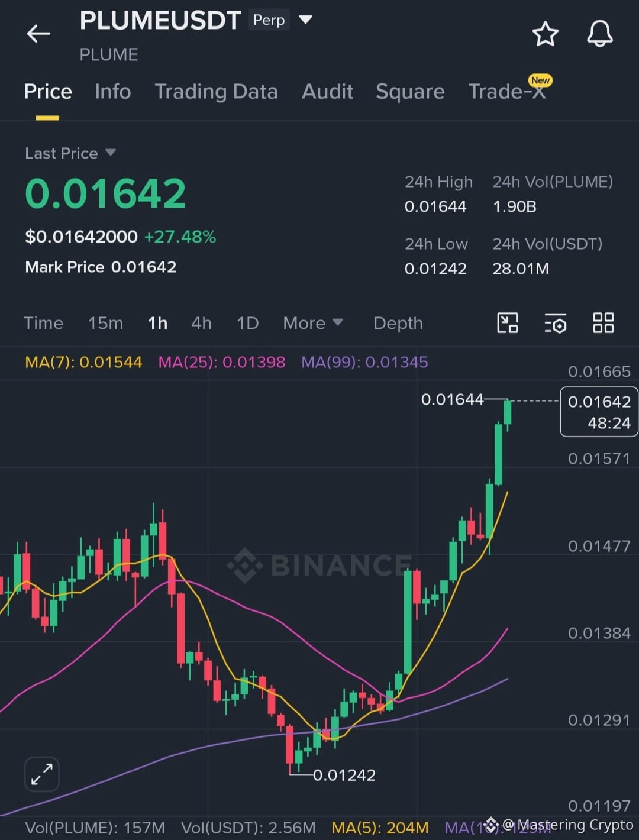Tap the Mark Price 0.01642 line

pos(101,267)
